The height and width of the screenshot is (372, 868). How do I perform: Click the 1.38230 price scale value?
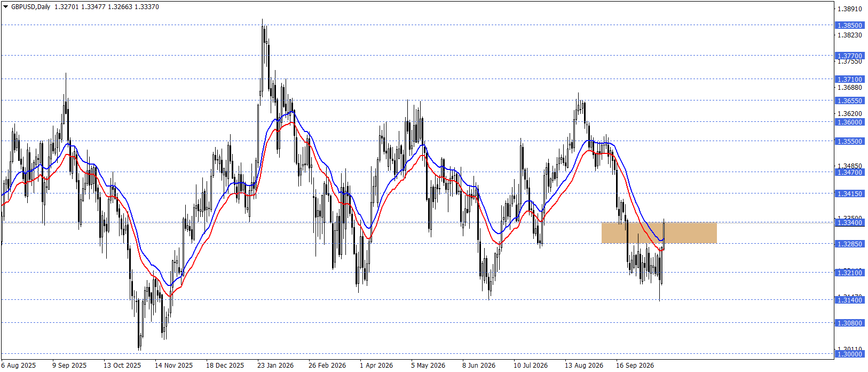click(850, 35)
